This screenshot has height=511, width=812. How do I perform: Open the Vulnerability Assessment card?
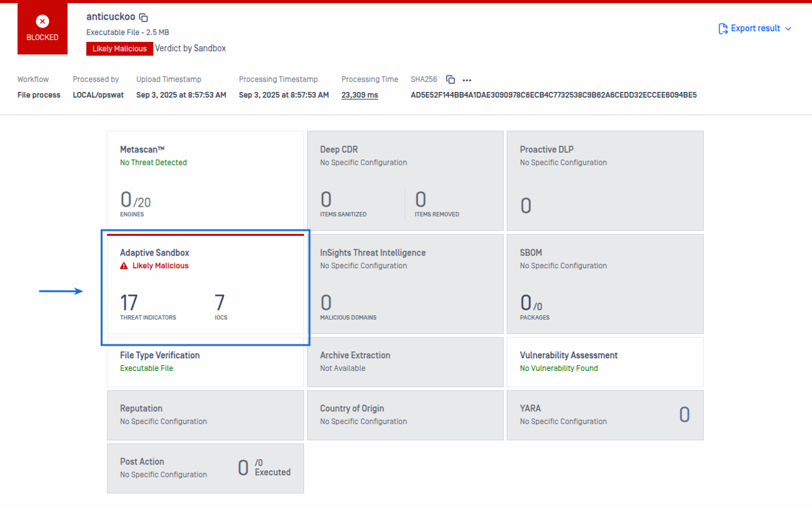point(605,361)
